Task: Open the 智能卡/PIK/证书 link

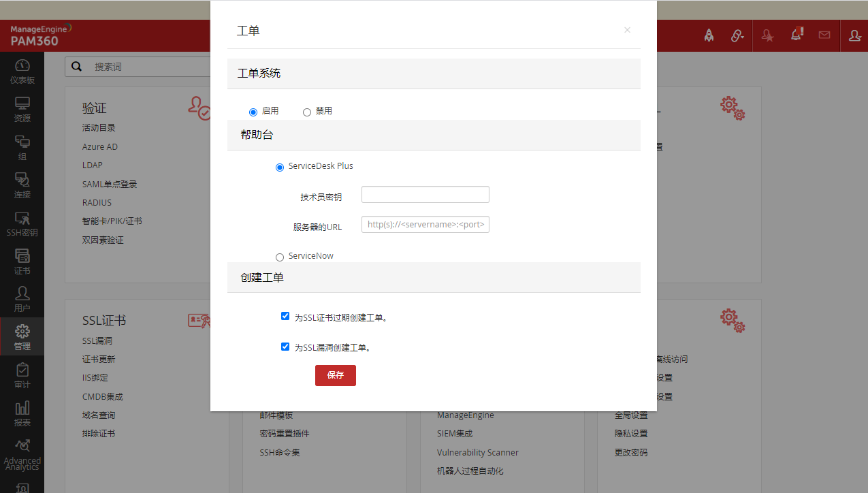Action: coord(112,221)
